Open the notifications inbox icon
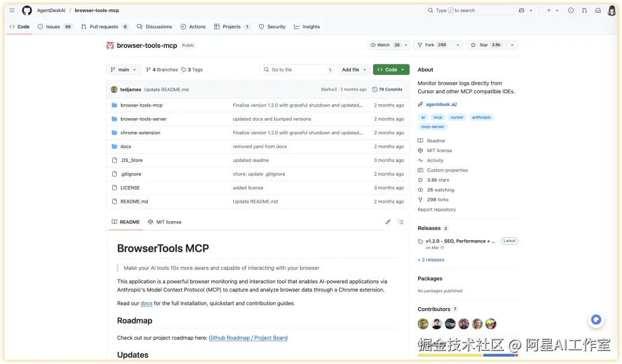The image size is (622, 364). pyautogui.click(x=598, y=10)
